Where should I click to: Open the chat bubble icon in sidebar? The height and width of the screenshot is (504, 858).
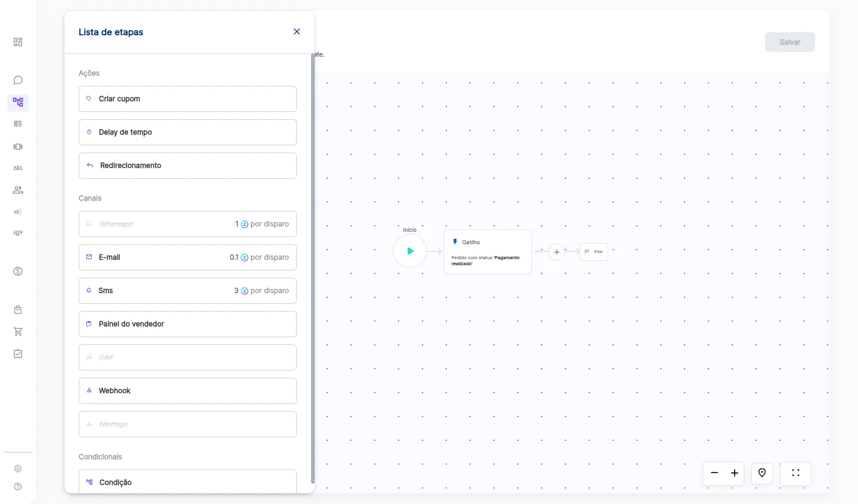tap(18, 80)
